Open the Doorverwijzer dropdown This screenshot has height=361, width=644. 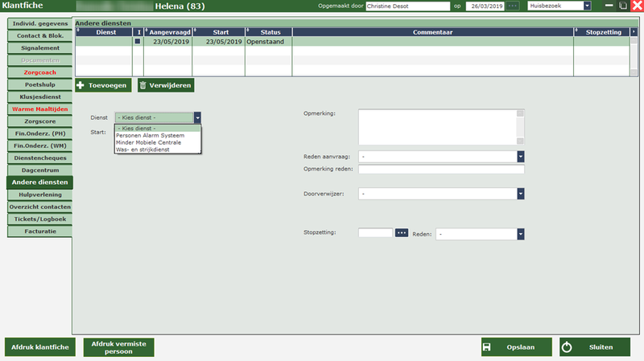(x=520, y=194)
